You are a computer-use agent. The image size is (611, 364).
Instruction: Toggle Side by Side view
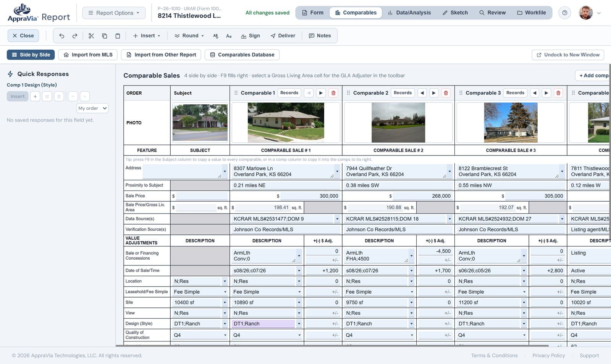(x=31, y=55)
